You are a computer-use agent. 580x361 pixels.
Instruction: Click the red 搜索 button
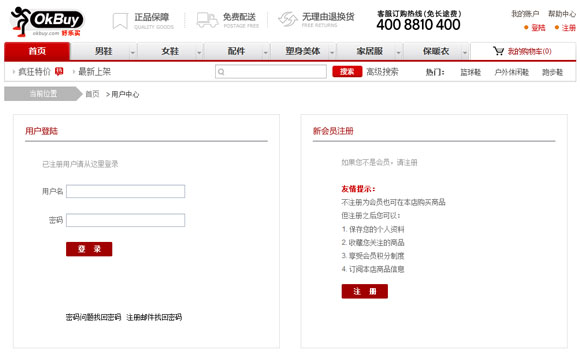coord(347,71)
